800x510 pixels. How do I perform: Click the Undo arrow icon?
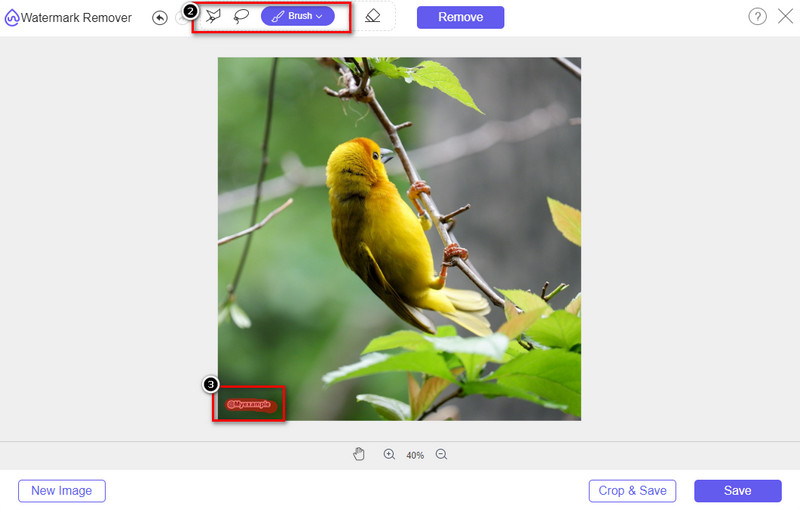coord(160,18)
